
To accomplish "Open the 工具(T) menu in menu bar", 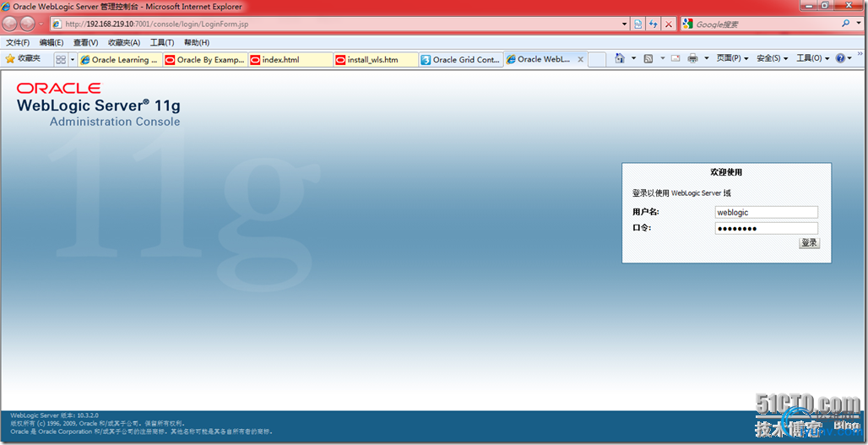I will [x=161, y=42].
